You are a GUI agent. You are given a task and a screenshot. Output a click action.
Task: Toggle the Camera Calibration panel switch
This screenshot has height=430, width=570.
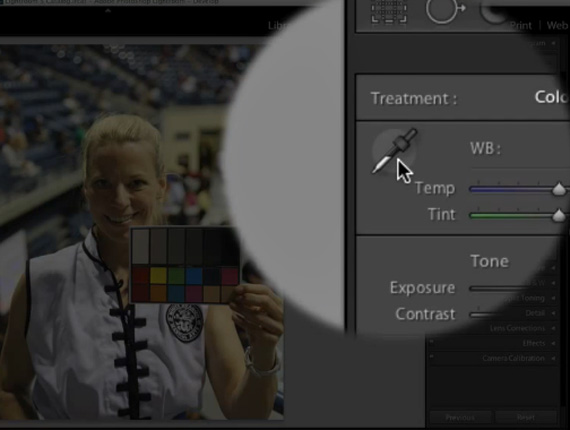click(431, 357)
